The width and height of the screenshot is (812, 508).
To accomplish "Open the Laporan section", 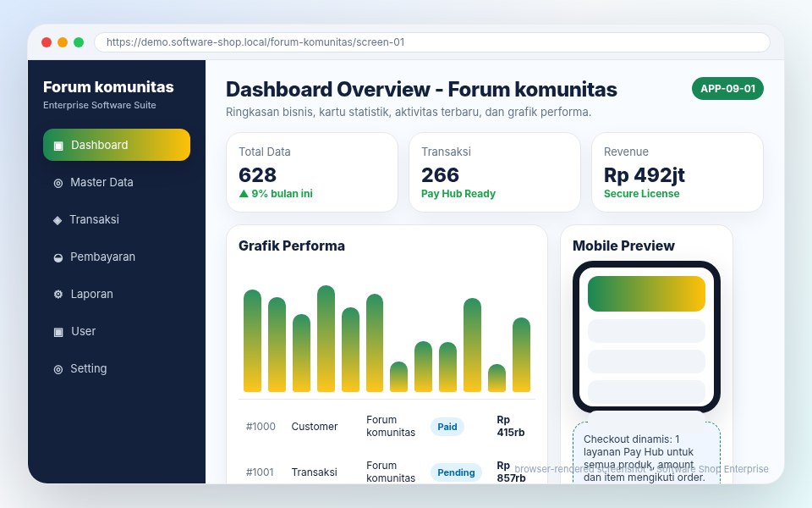I will [x=117, y=294].
